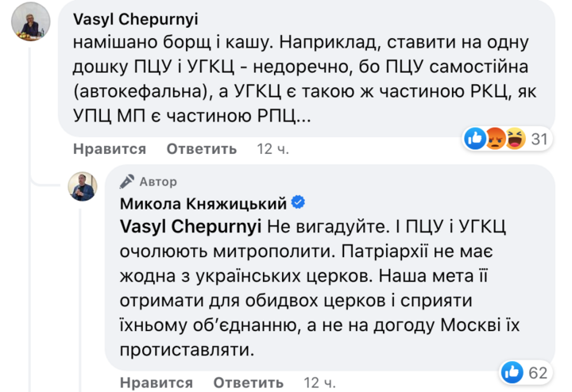Show who reacted via the 31 count
The width and height of the screenshot is (572, 392).
[x=539, y=140]
